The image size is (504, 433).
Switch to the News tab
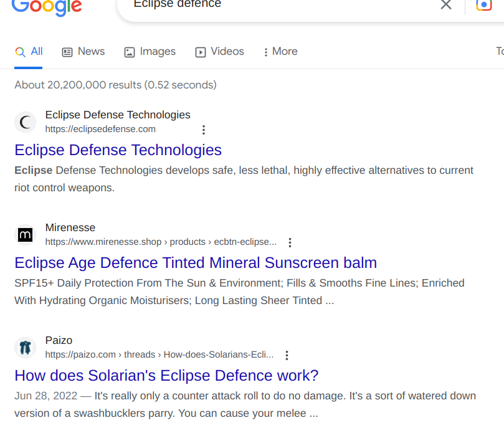tap(83, 52)
